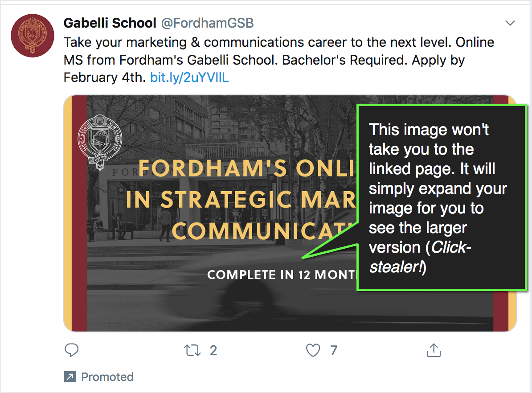
Task: Click the maroon stripe on image's left edge
Action: tap(79, 214)
